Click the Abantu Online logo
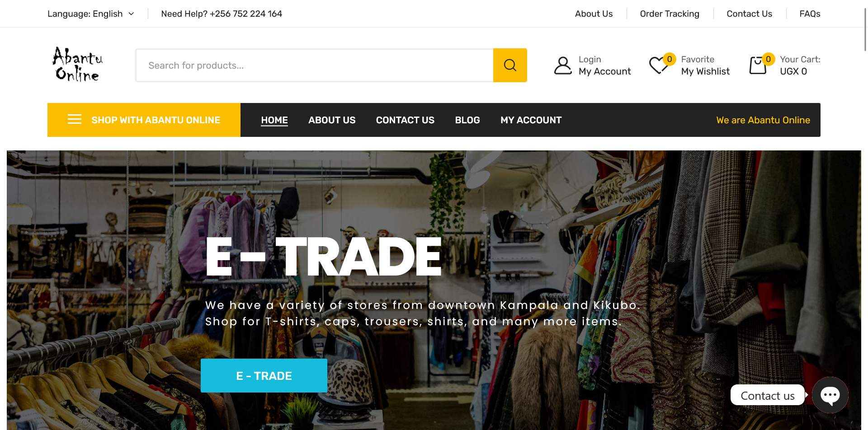The width and height of the screenshot is (868, 430). [x=77, y=65]
